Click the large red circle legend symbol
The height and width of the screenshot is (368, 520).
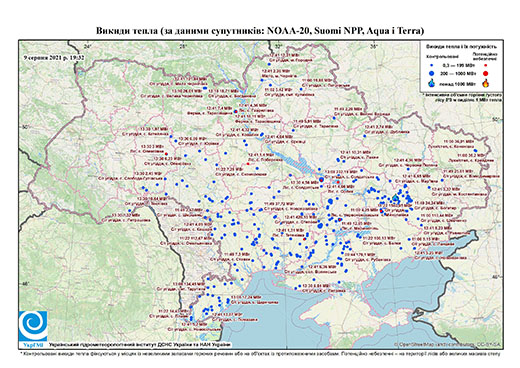coord(485,73)
